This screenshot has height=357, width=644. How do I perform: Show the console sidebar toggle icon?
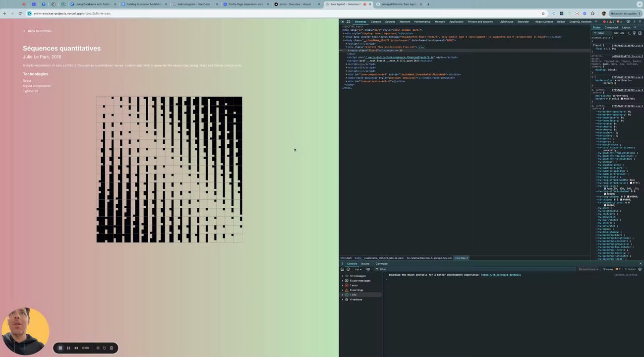[x=342, y=269]
